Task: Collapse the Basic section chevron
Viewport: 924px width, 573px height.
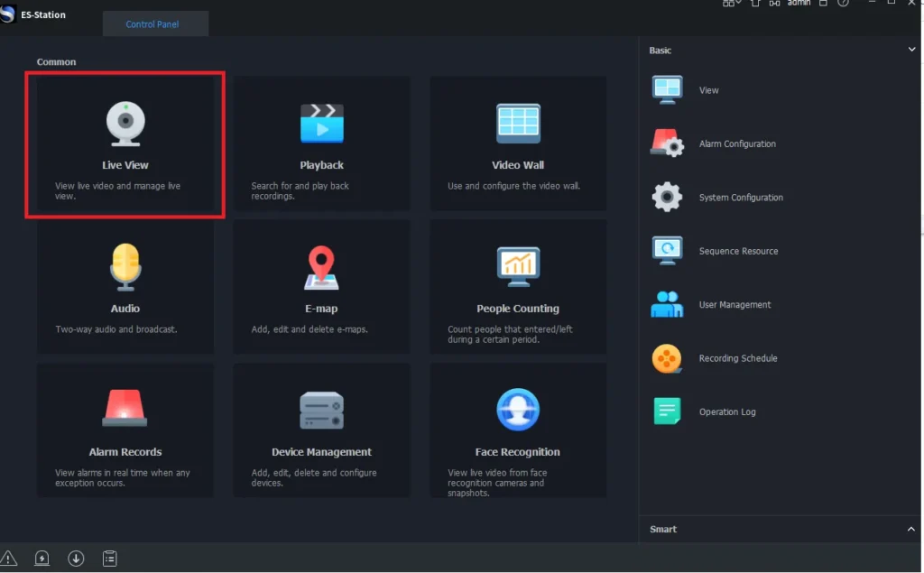Action: (911, 50)
